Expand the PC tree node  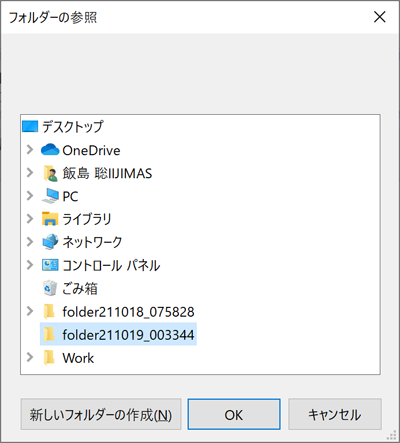click(30, 196)
